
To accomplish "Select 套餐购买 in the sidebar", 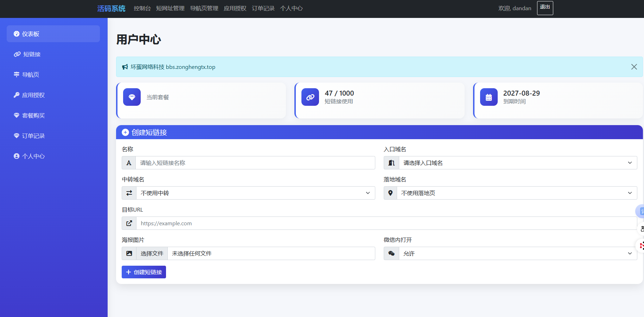I will tap(33, 115).
